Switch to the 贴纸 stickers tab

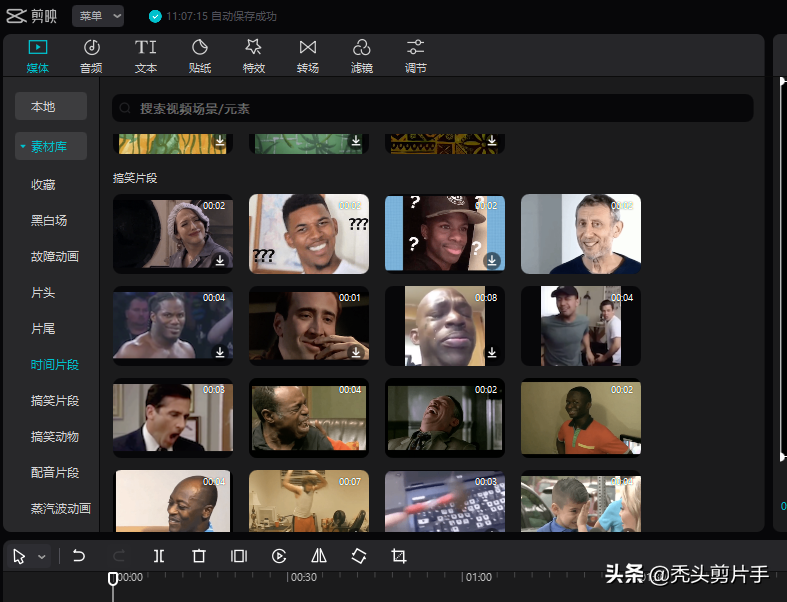pos(200,56)
